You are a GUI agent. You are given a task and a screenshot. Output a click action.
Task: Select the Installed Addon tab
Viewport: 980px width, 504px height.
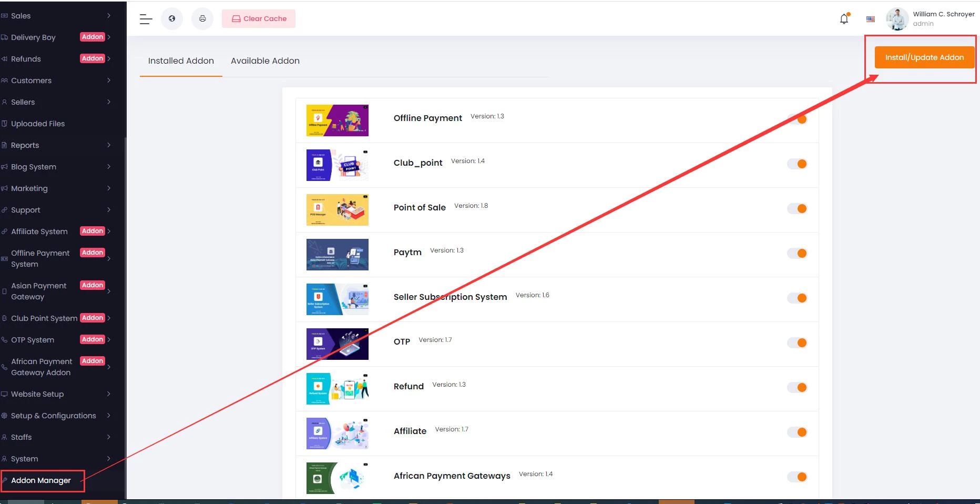click(x=181, y=61)
